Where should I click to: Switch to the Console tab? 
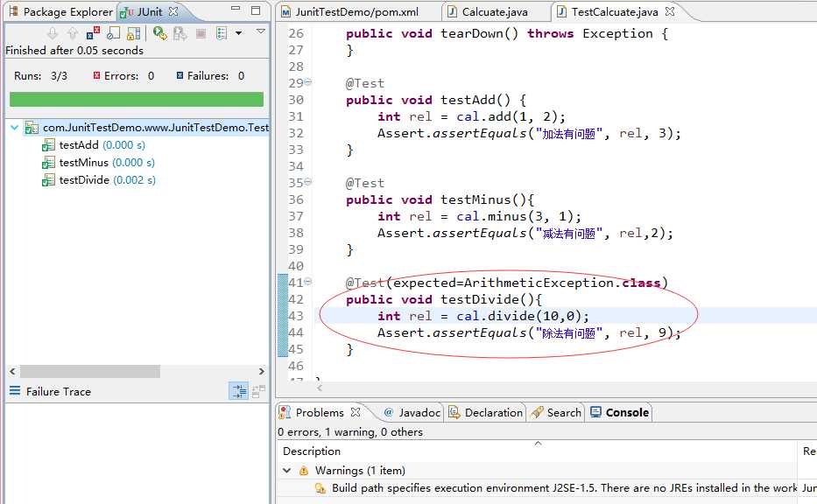[x=619, y=412]
